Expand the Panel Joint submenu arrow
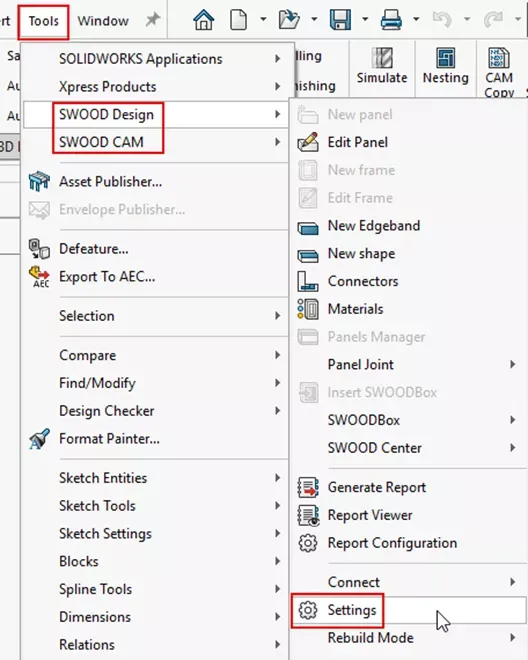The width and height of the screenshot is (528, 660). click(512, 365)
